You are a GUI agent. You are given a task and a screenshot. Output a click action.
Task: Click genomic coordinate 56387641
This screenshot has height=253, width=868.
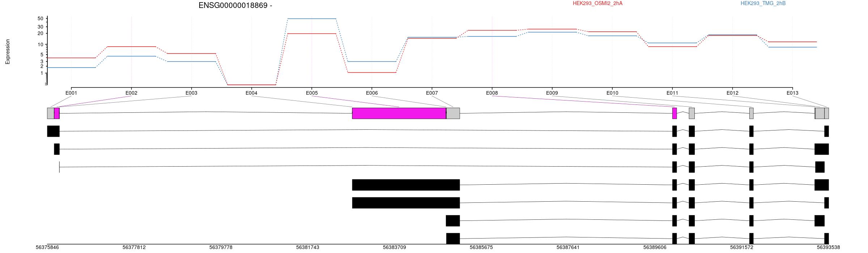(568, 248)
